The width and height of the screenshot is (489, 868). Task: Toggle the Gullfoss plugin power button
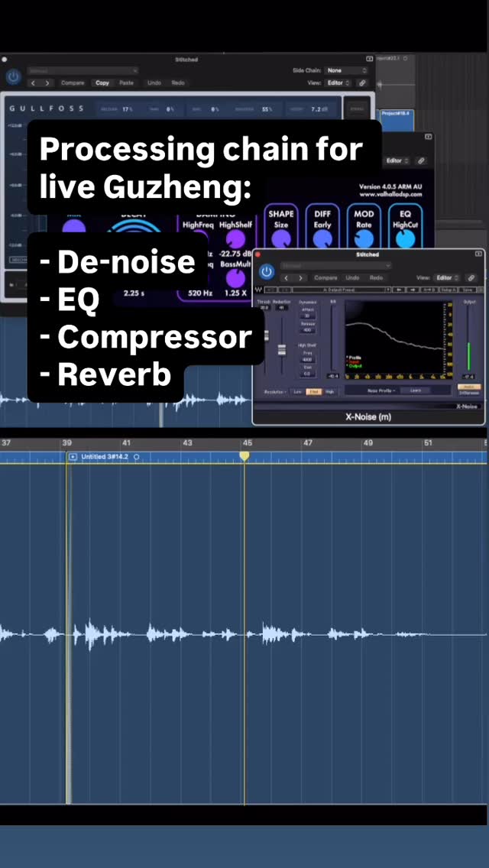(x=13, y=77)
